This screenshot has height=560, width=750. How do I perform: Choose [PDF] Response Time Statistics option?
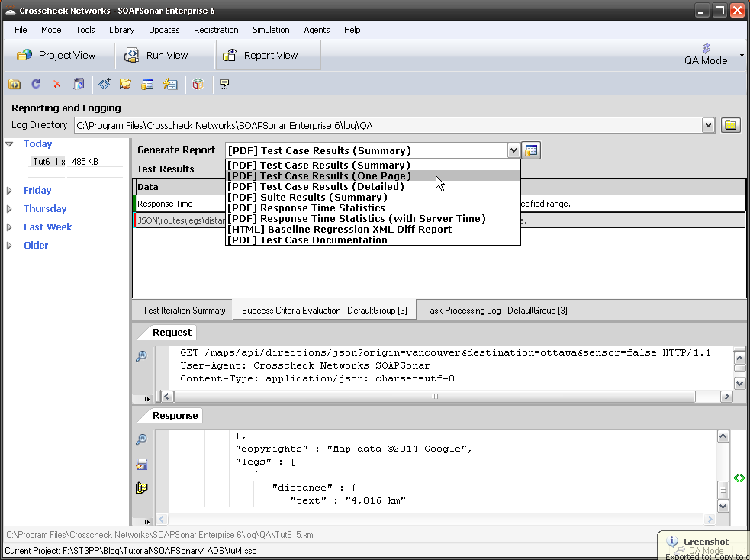(x=372, y=208)
